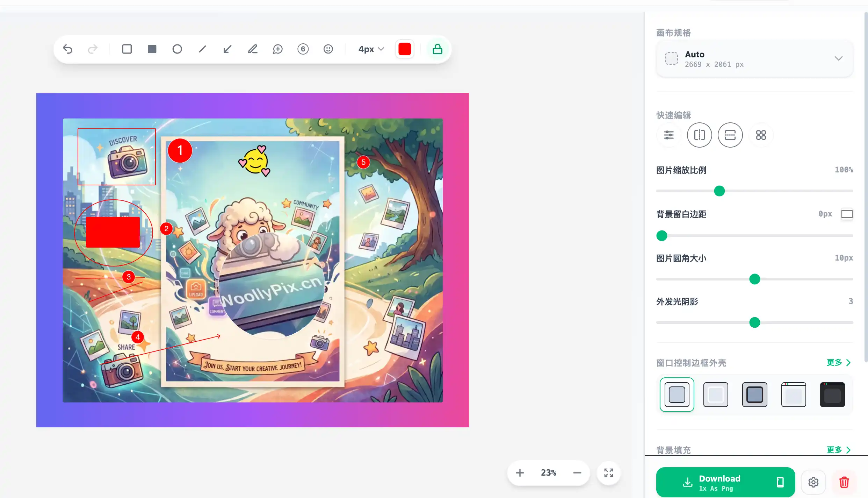This screenshot has height=498, width=868.
Task: Adjust the image corner radius slider
Action: [x=755, y=279]
